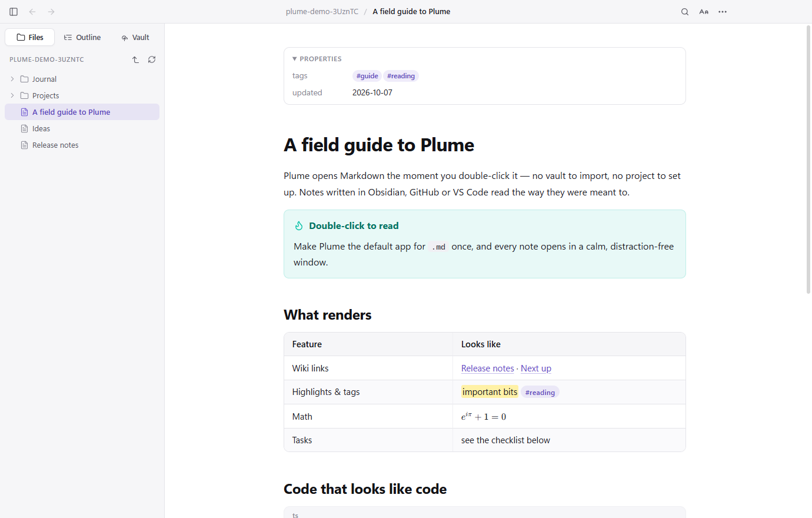Click the 'Tasks' table cell
Viewport: 812px width, 518px height.
click(368, 440)
